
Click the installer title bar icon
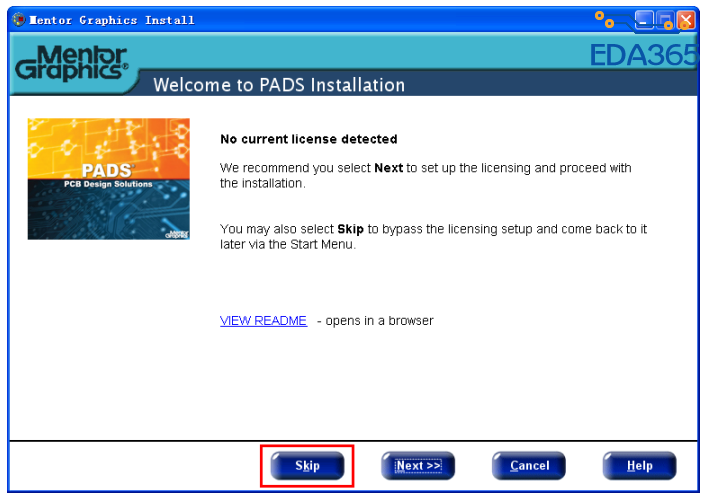[x=19, y=20]
